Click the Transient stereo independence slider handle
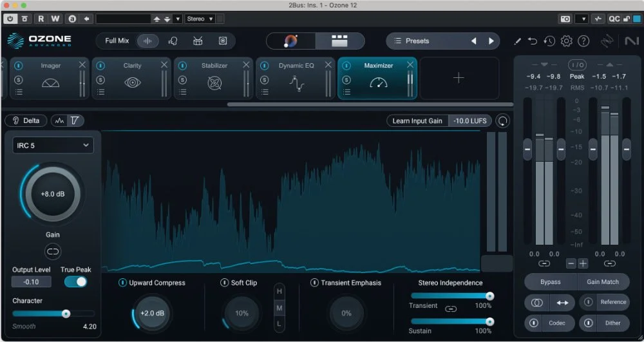 pyautogui.click(x=489, y=296)
